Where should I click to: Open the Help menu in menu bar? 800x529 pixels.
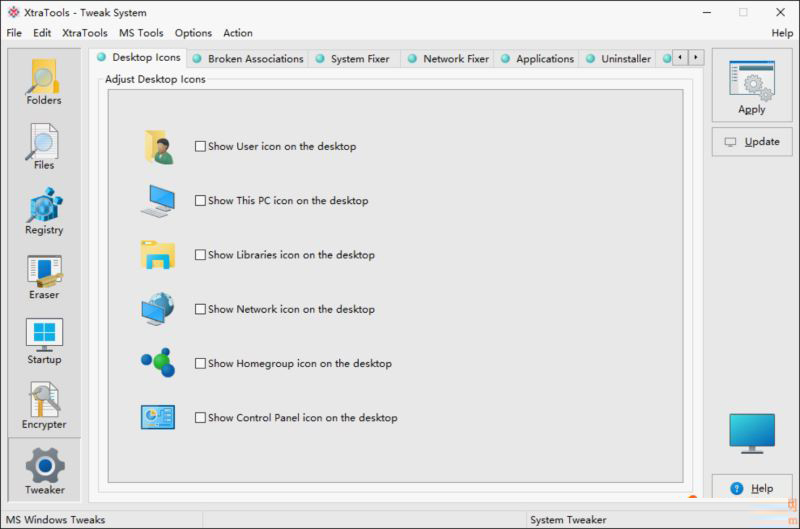pyautogui.click(x=782, y=33)
